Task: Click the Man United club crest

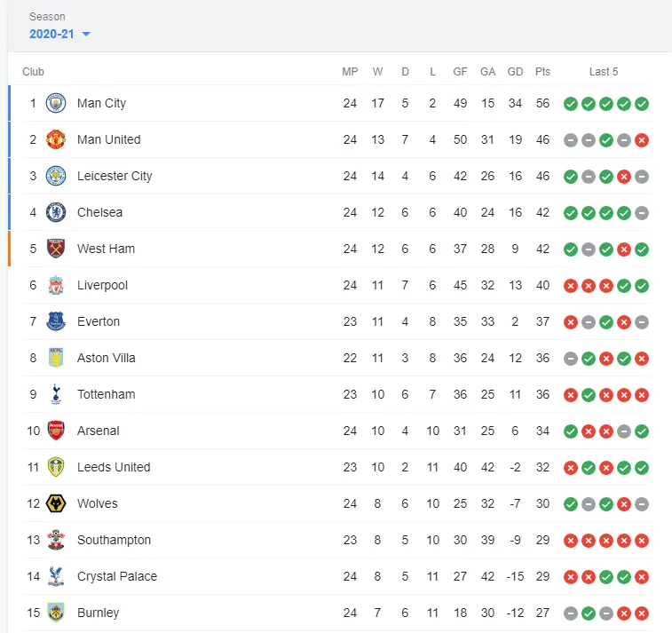Action: coord(56,139)
